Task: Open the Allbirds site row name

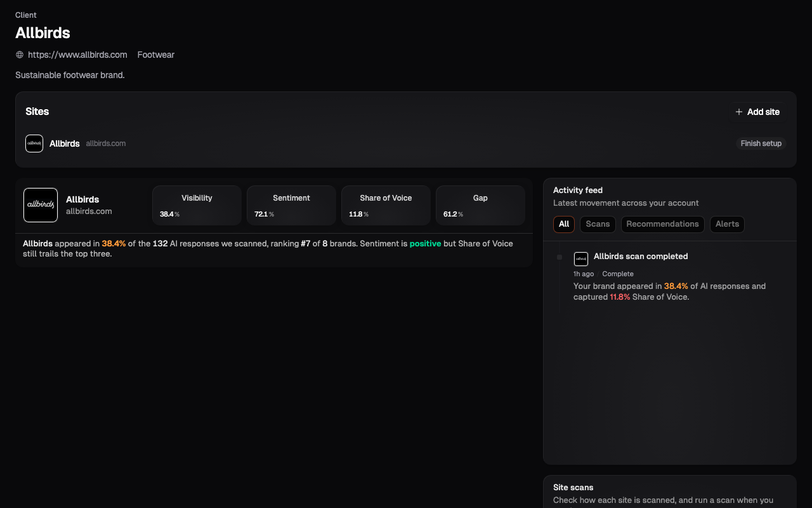Action: (65, 144)
